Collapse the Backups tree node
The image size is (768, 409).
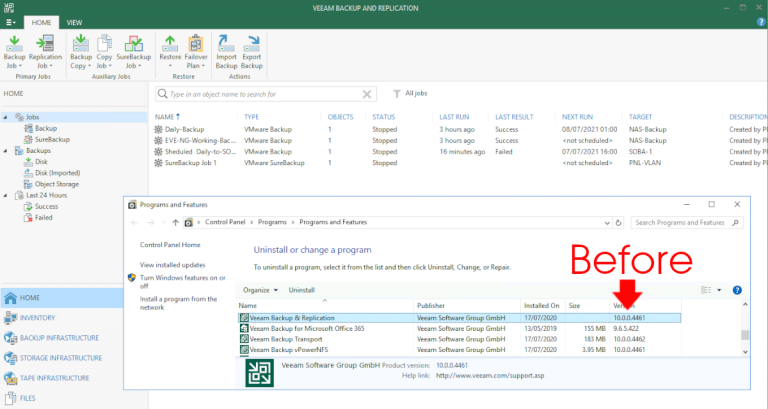click(x=5, y=151)
